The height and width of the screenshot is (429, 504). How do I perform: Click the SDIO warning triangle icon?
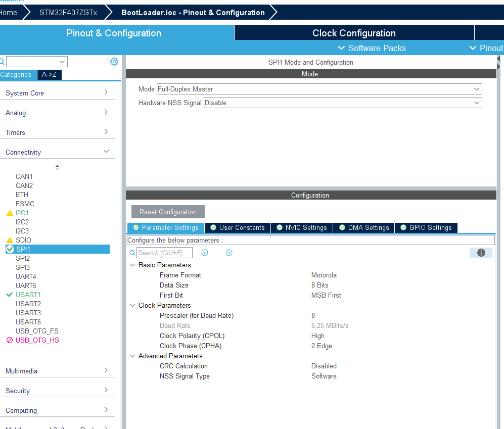click(x=10, y=241)
